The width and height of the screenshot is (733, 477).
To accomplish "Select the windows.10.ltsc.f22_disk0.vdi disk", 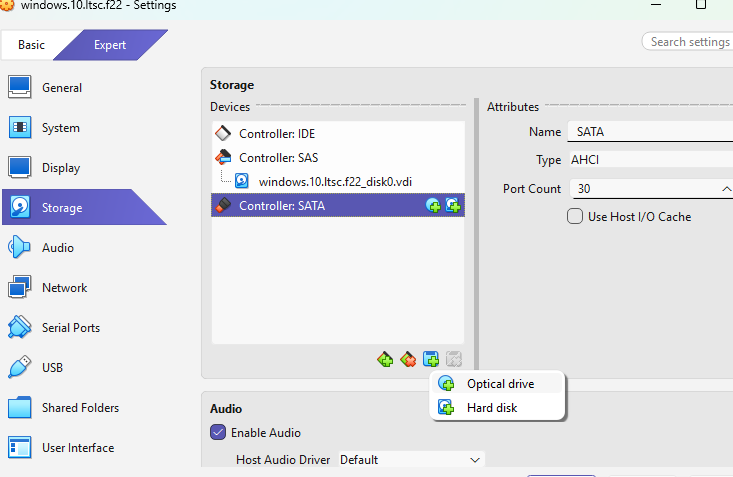I will [x=334, y=182].
